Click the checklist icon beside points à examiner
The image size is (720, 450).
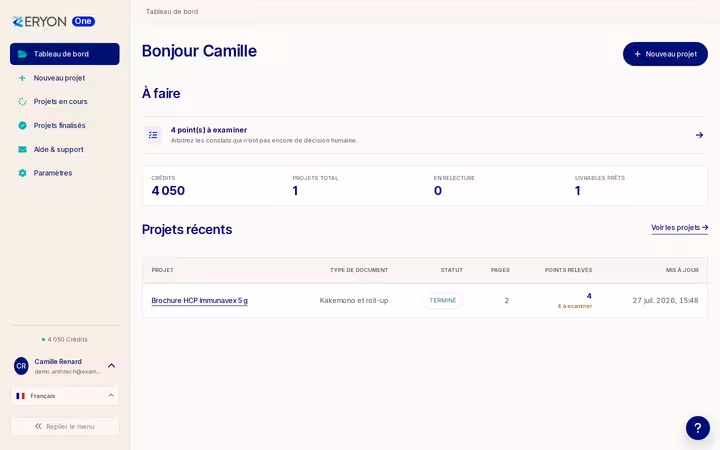(x=153, y=135)
